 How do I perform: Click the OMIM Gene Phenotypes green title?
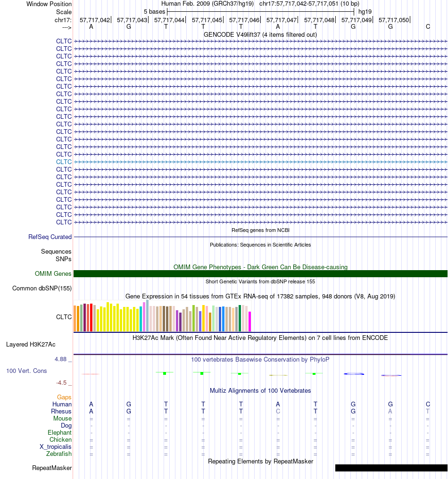tap(260, 267)
